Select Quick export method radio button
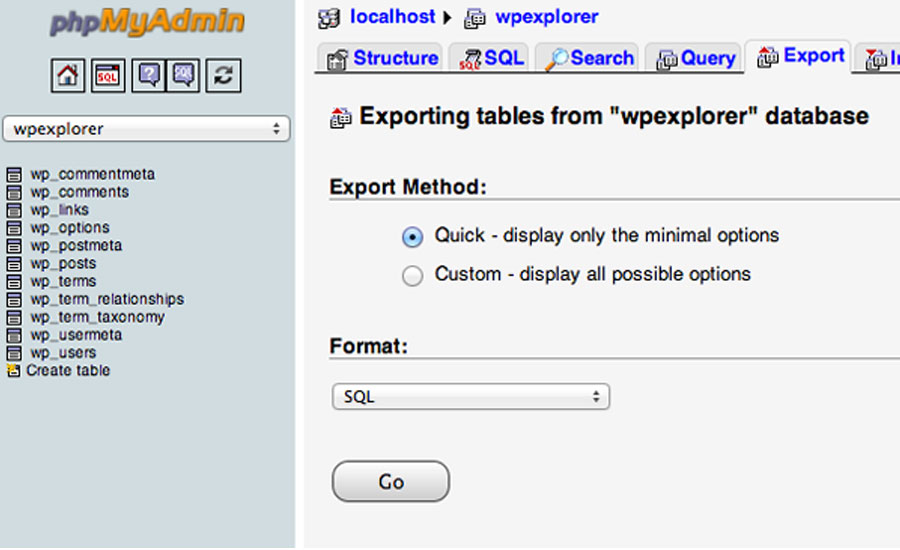 click(412, 237)
